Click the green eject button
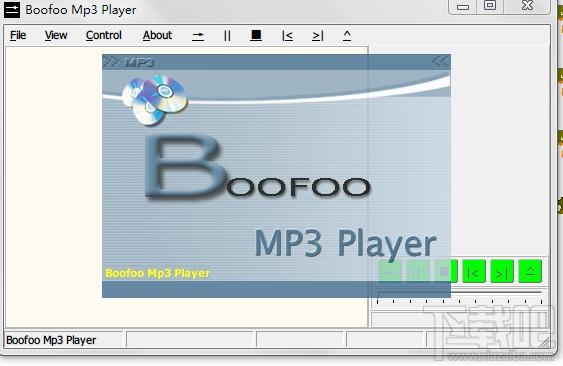 (530, 271)
